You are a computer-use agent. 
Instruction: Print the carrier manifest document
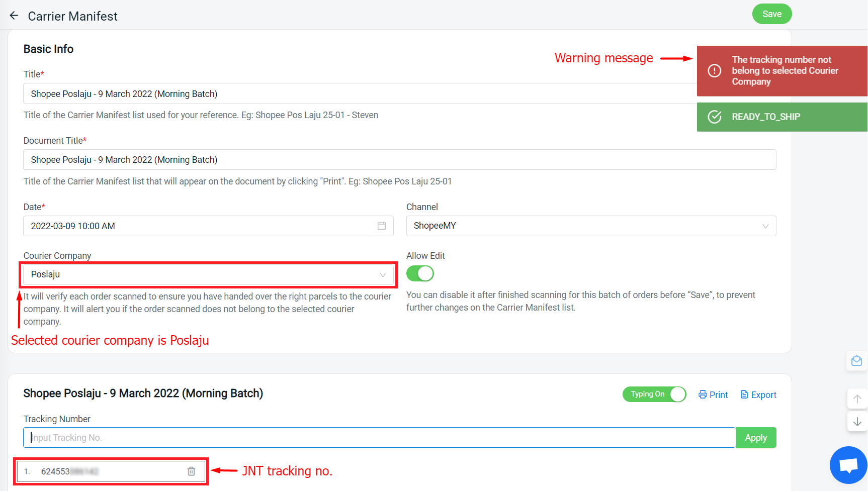coord(713,395)
